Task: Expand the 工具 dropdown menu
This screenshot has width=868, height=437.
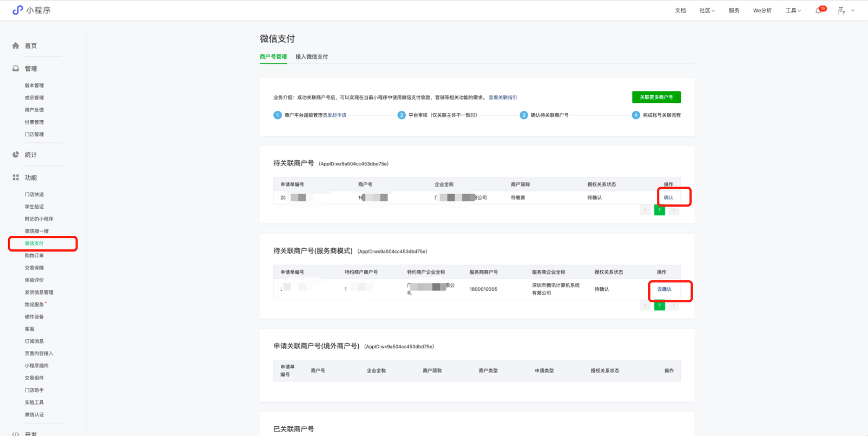Action: (x=793, y=11)
